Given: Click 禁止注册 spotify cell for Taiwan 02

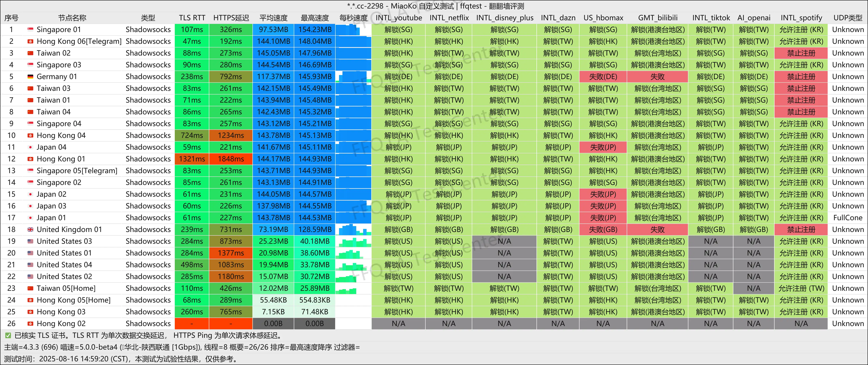Looking at the screenshot, I should point(801,53).
